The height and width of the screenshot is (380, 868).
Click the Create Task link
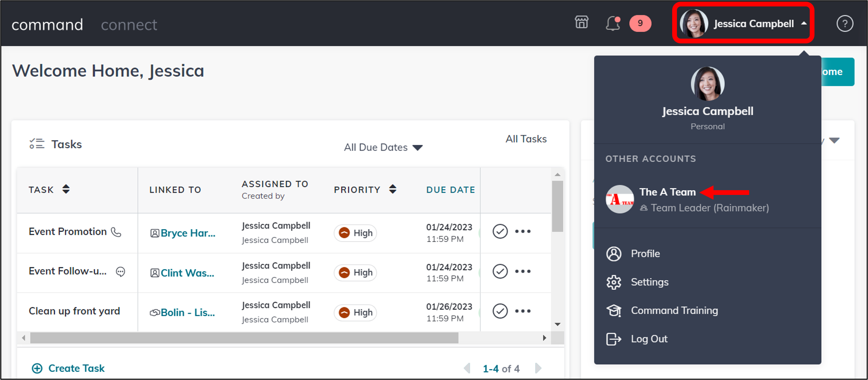(76, 368)
